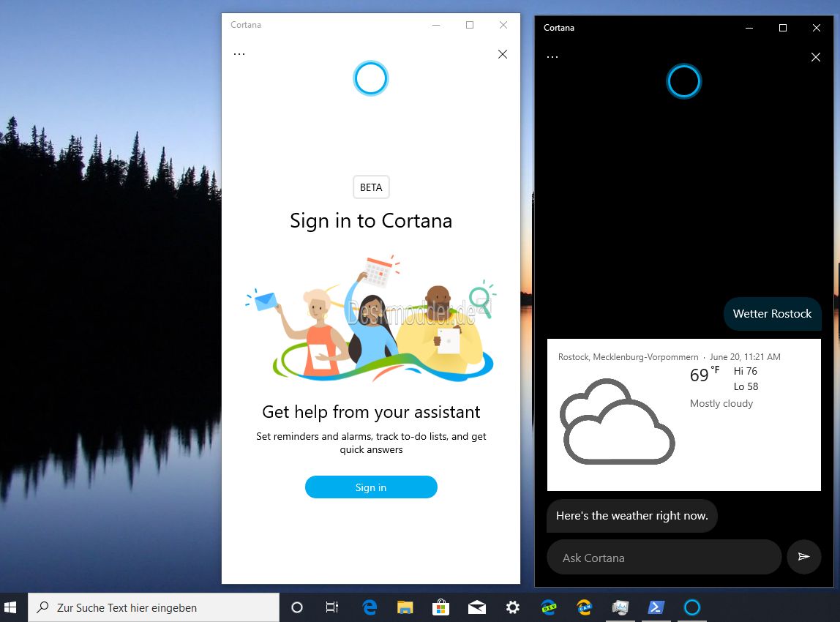Open the three-dots menu in white Cortana window
Image resolution: width=840 pixels, height=622 pixels.
click(239, 54)
